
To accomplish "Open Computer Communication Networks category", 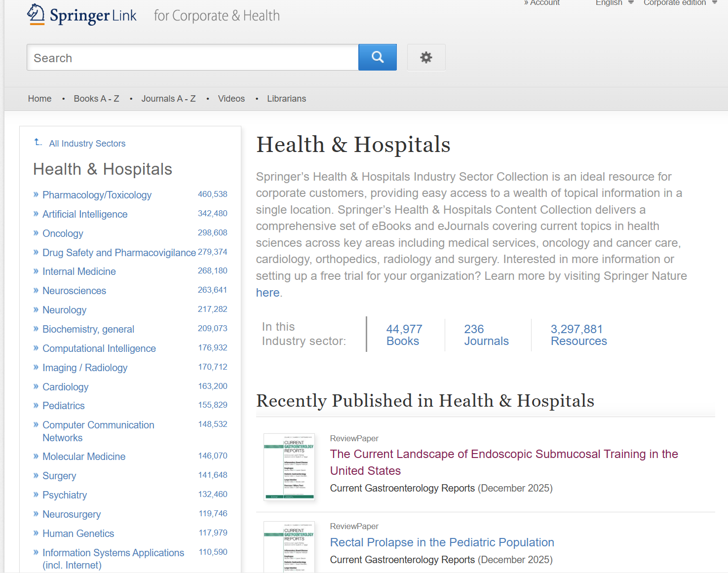I will coord(98,431).
